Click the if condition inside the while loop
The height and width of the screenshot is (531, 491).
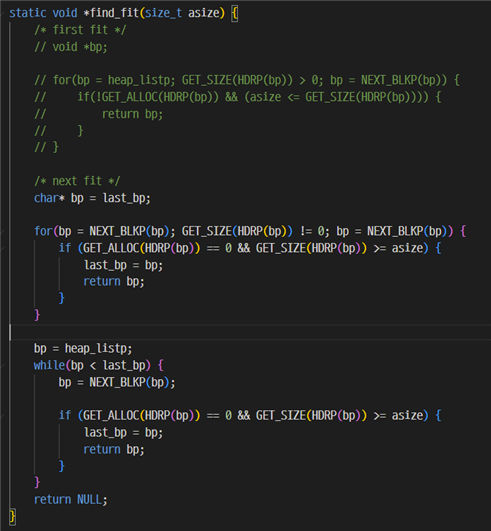(250, 416)
